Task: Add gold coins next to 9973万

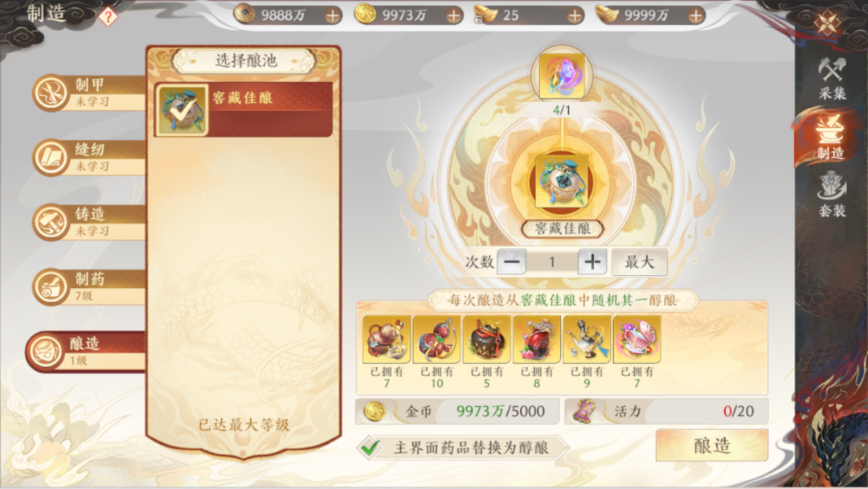Action: pyautogui.click(x=454, y=15)
